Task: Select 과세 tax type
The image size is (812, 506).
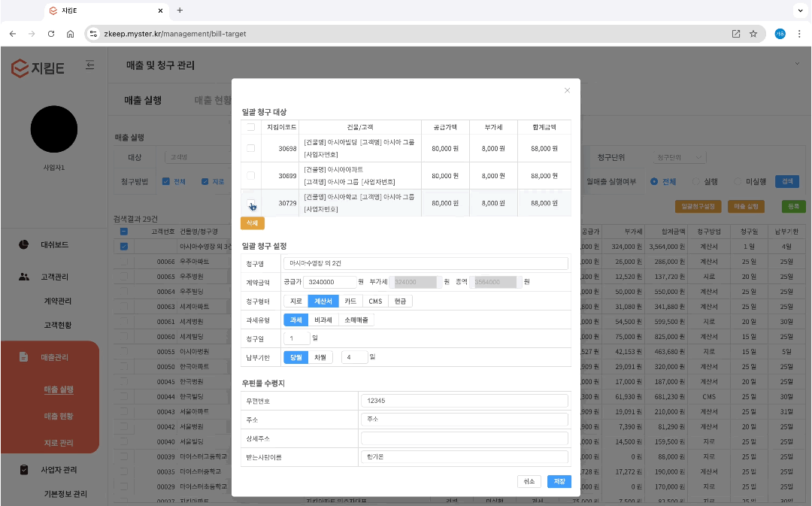Action: click(x=295, y=320)
